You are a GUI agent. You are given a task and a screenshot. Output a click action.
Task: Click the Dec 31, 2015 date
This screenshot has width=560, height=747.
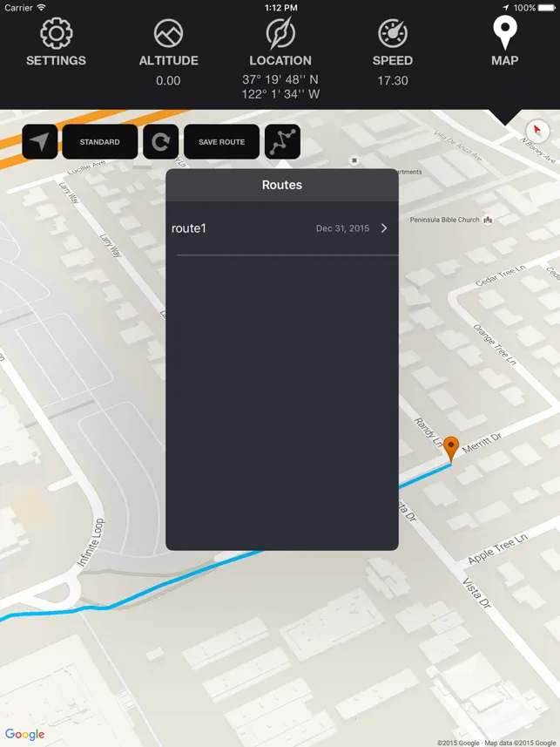coord(342,228)
